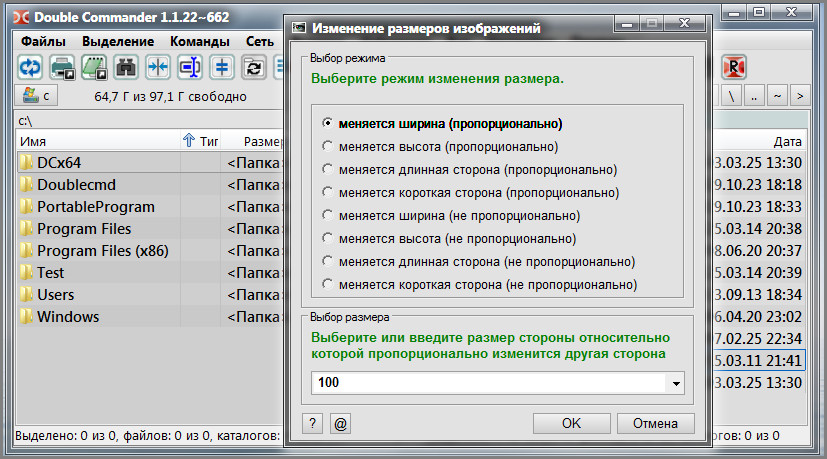Open the Сеть menu
The image size is (827, 459).
pos(259,41)
